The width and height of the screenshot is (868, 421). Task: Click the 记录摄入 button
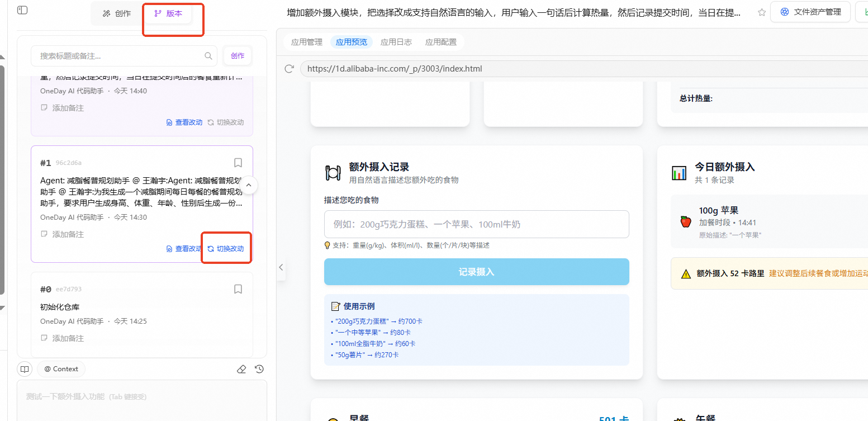477,272
